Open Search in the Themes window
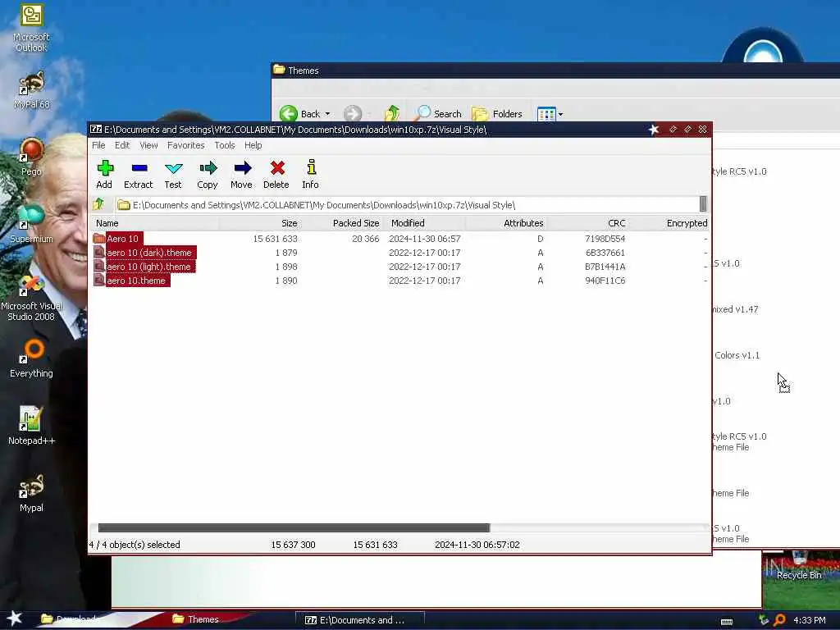The height and width of the screenshot is (630, 840). click(x=438, y=113)
